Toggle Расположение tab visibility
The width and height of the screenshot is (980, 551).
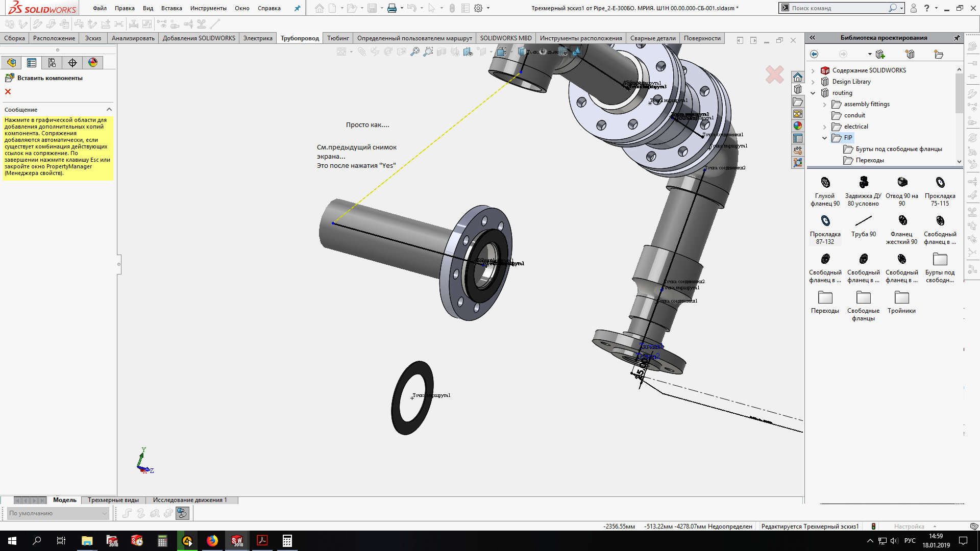coord(54,38)
